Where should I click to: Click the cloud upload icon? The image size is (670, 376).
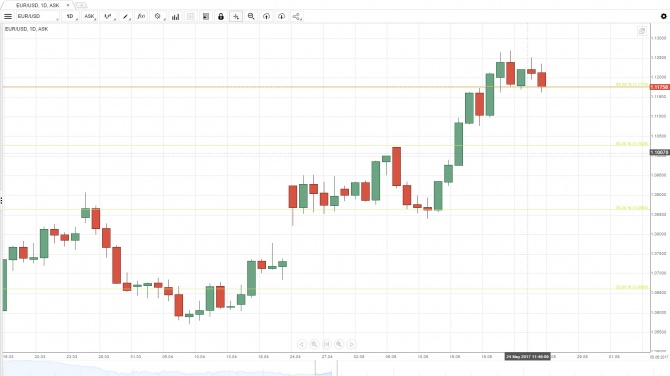click(266, 16)
